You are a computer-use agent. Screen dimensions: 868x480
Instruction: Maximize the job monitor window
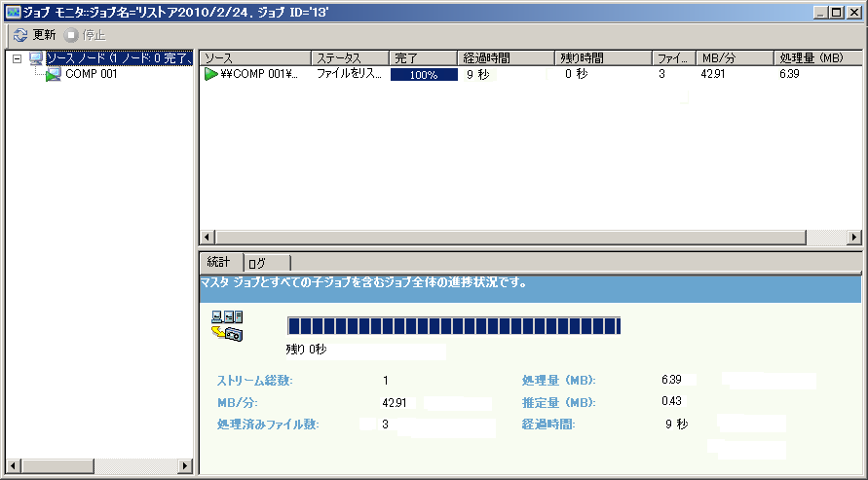[836, 12]
